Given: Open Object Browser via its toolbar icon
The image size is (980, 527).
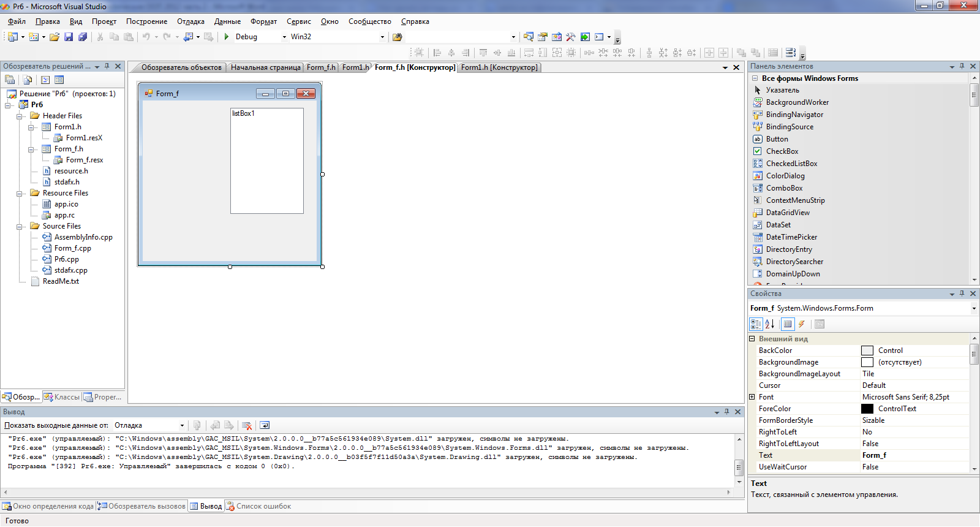Looking at the screenshot, I should click(x=556, y=37).
